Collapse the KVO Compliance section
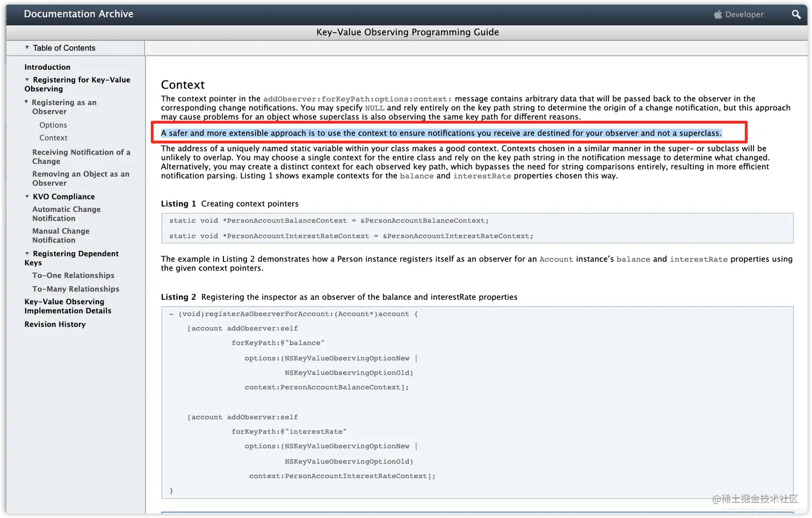Viewport: 812px width, 518px height. [x=27, y=196]
